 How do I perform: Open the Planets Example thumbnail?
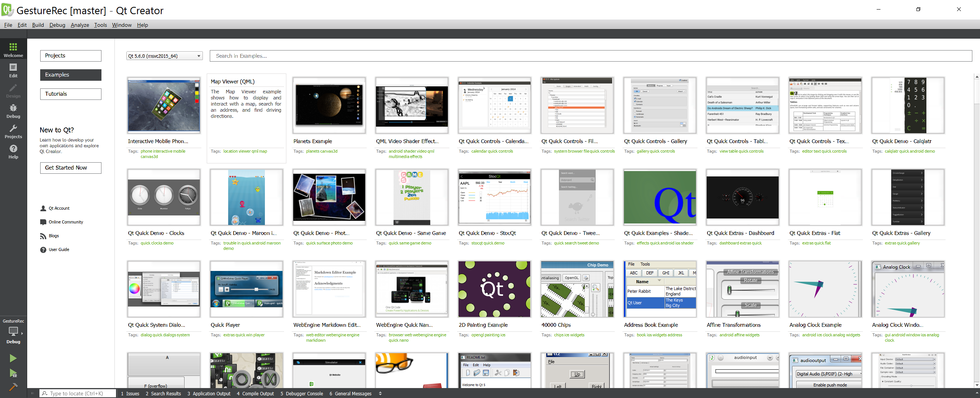click(x=329, y=105)
